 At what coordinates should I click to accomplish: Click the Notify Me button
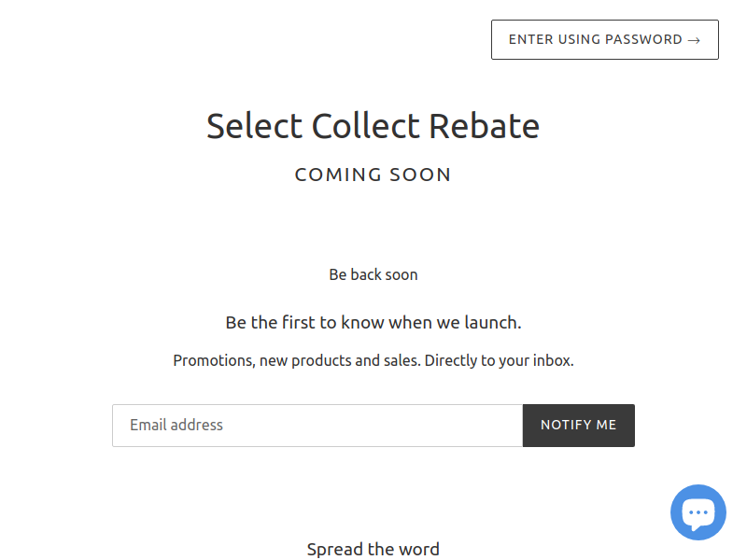[x=578, y=426]
